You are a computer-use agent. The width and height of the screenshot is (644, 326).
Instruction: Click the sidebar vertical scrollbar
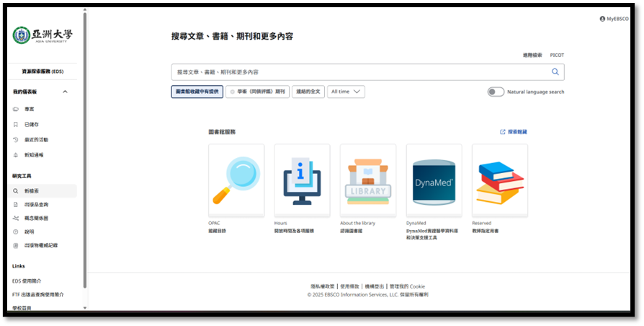tap(85, 150)
